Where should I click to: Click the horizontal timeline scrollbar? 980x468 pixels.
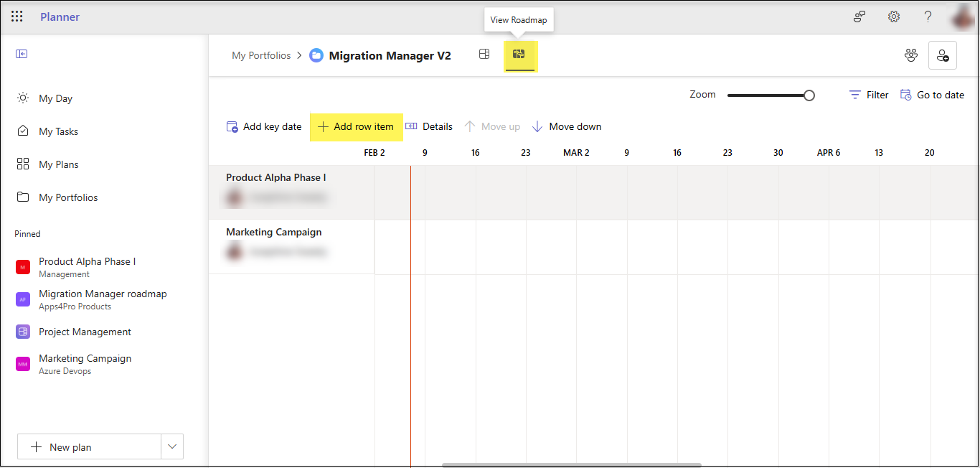coord(570,464)
